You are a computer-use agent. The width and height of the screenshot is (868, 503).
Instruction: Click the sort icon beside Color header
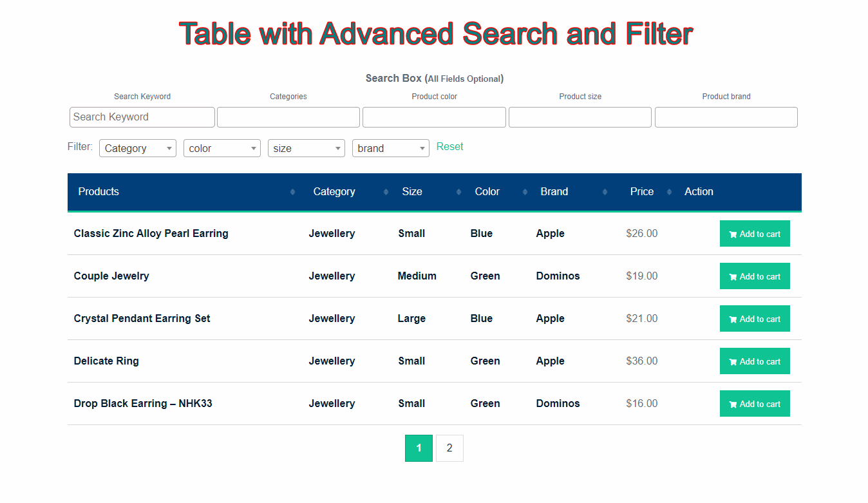[x=525, y=192]
